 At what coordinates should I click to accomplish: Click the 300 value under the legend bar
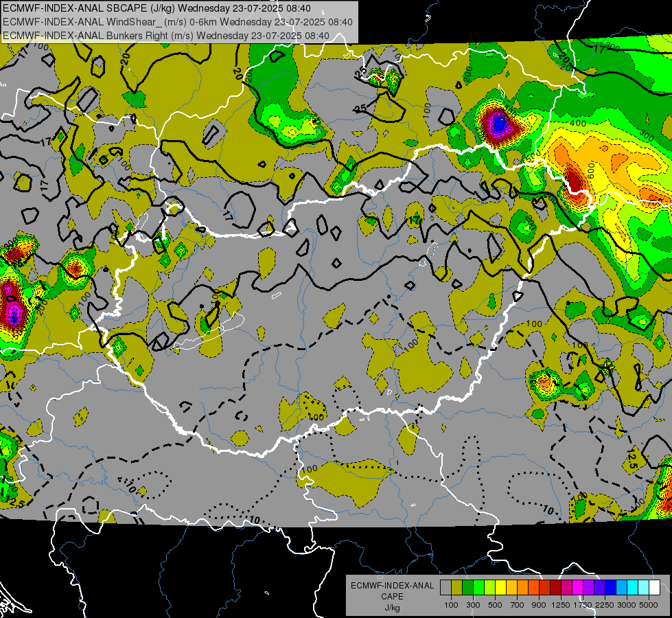click(473, 605)
